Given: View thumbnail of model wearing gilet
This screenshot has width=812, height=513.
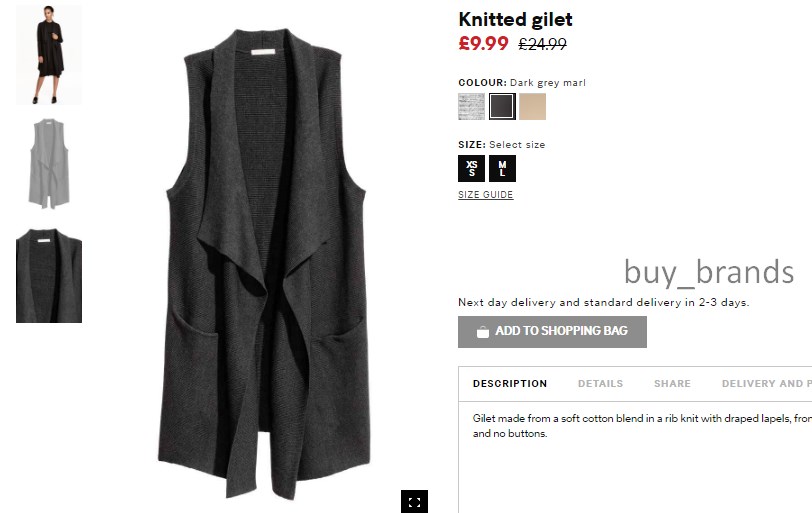Looking at the screenshot, I should coord(49,55).
